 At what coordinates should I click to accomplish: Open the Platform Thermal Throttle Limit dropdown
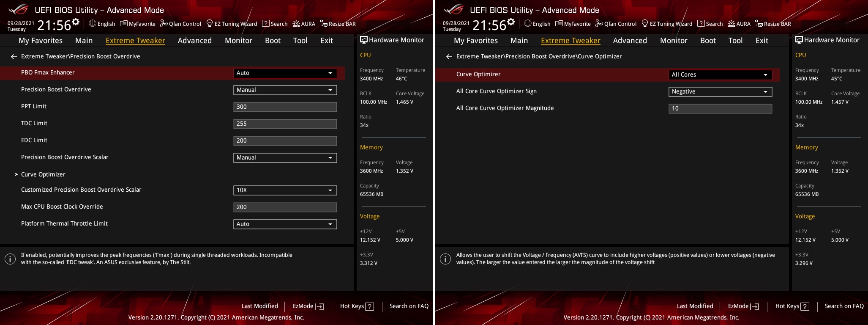pos(285,224)
